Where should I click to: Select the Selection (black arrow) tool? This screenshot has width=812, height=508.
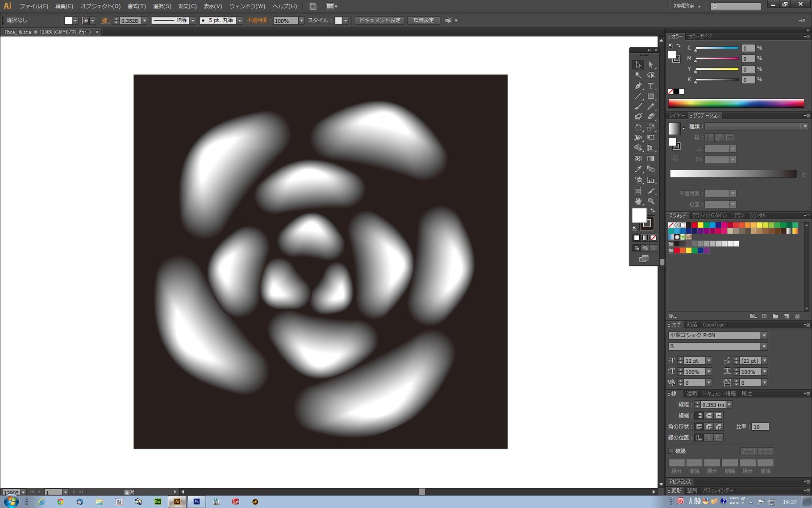tap(638, 65)
